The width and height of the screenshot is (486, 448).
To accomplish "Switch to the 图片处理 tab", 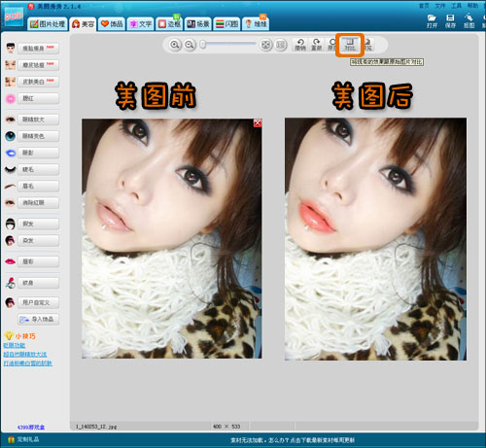I will [48, 24].
